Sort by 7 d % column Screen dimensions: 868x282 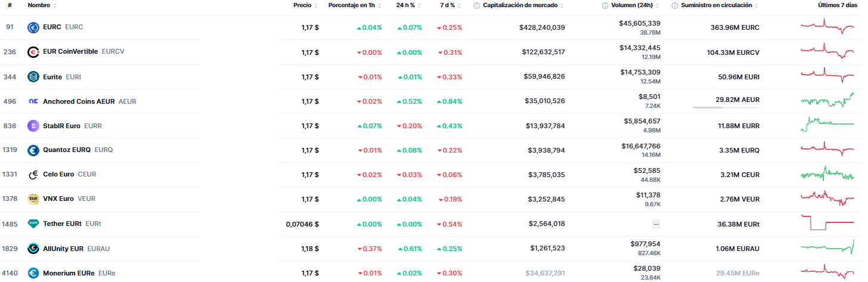(x=447, y=5)
